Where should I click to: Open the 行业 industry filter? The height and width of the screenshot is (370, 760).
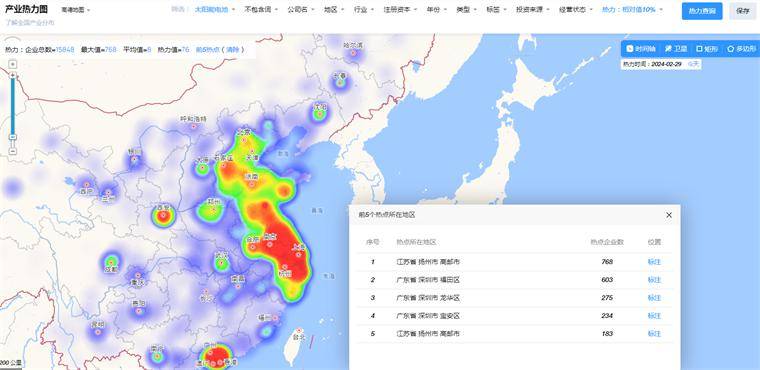click(x=363, y=10)
